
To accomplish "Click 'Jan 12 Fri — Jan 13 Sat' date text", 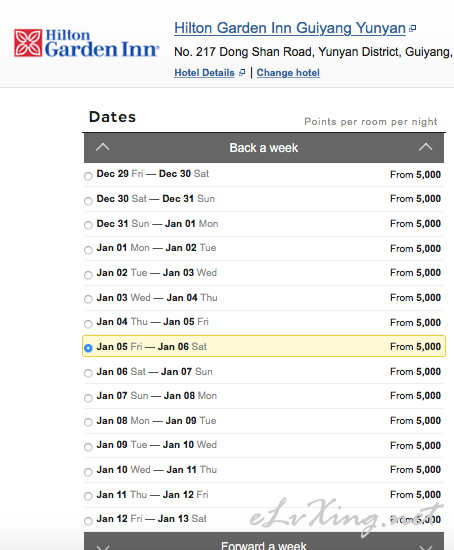I will [x=152, y=519].
